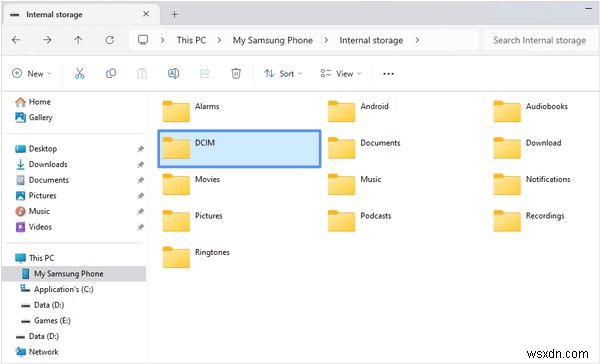Click the Copy icon in the toolbar
The height and width of the screenshot is (364, 600).
coord(111,73)
